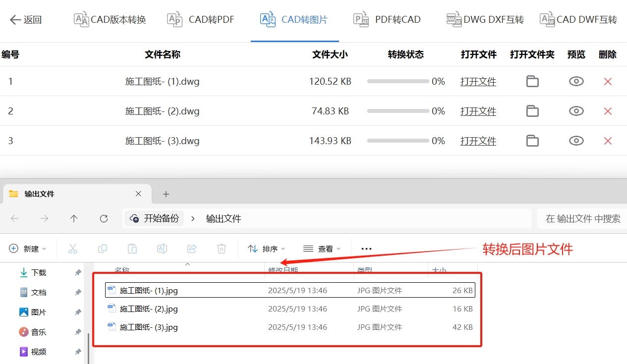Viewport: 627px width, 364px height.
Task: Switch to the PDF转CAD tab
Action: 387,20
